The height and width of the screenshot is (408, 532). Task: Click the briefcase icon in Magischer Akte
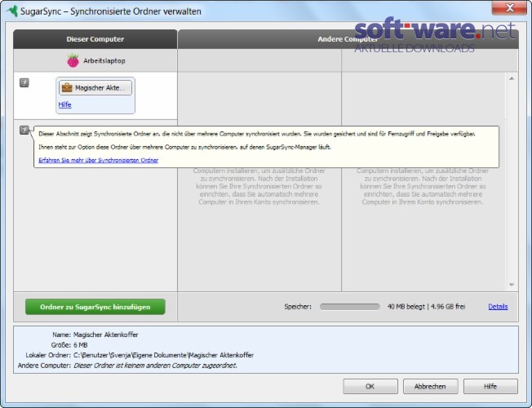pos(67,87)
